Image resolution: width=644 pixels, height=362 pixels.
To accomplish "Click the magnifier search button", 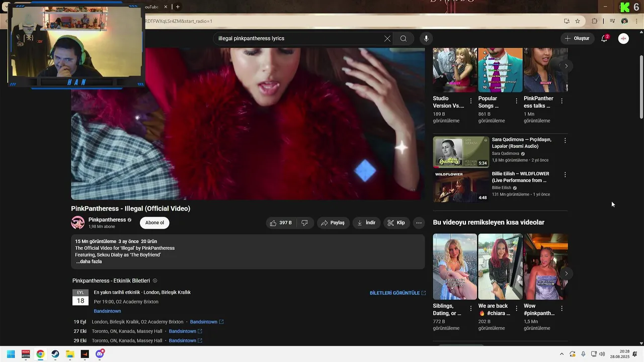I will [404, 39].
